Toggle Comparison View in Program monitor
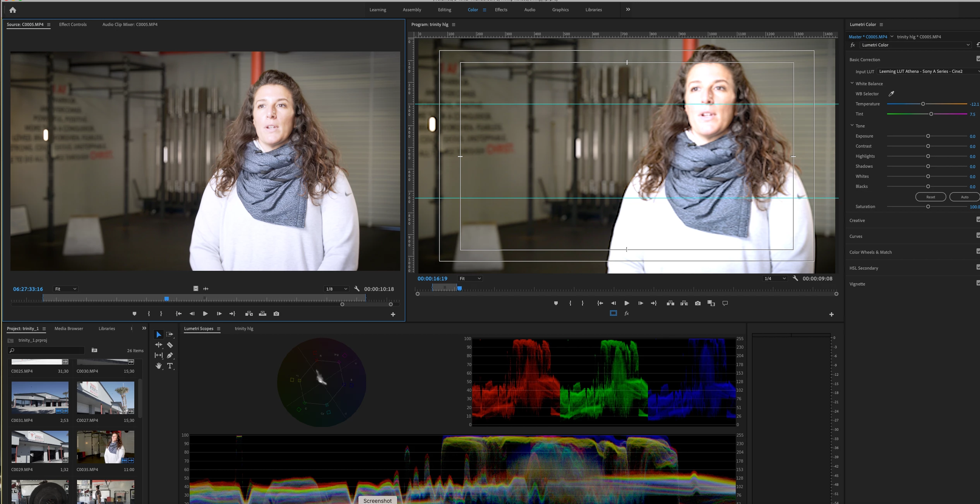The width and height of the screenshot is (980, 504). click(711, 303)
